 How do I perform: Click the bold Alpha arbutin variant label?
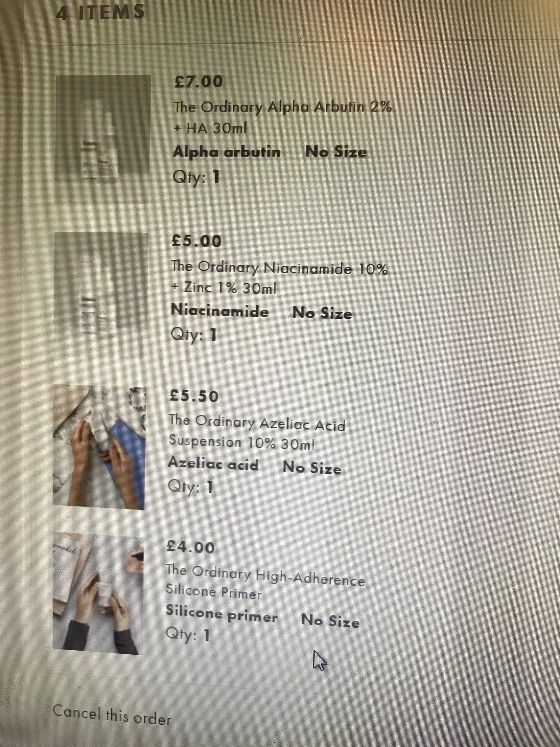227,152
